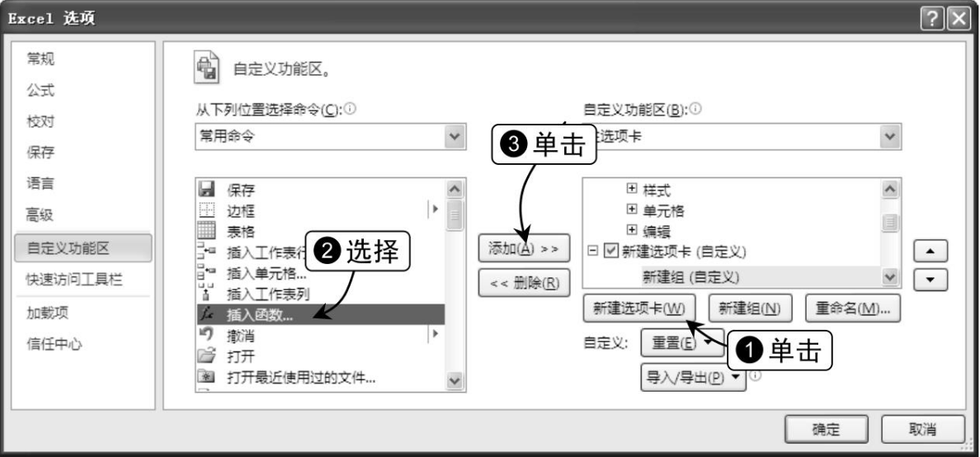Click down arrow of command list scrollbar
The width and height of the screenshot is (980, 457).
point(455,379)
